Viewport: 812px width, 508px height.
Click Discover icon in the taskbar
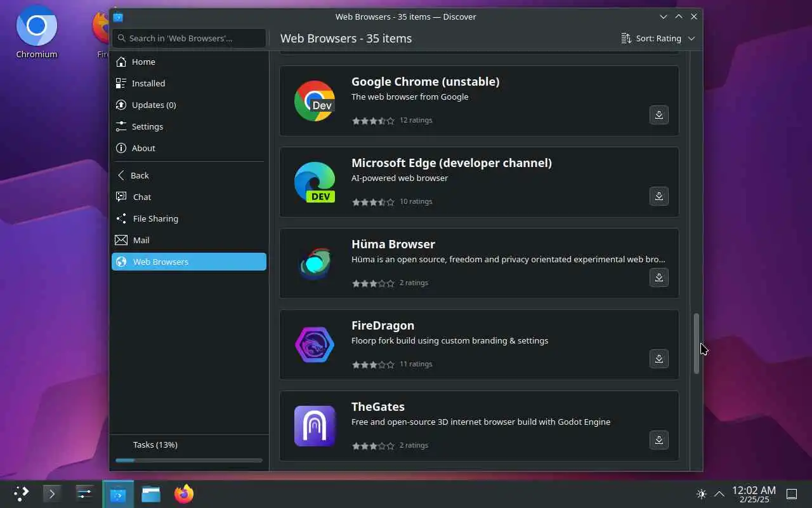(118, 493)
